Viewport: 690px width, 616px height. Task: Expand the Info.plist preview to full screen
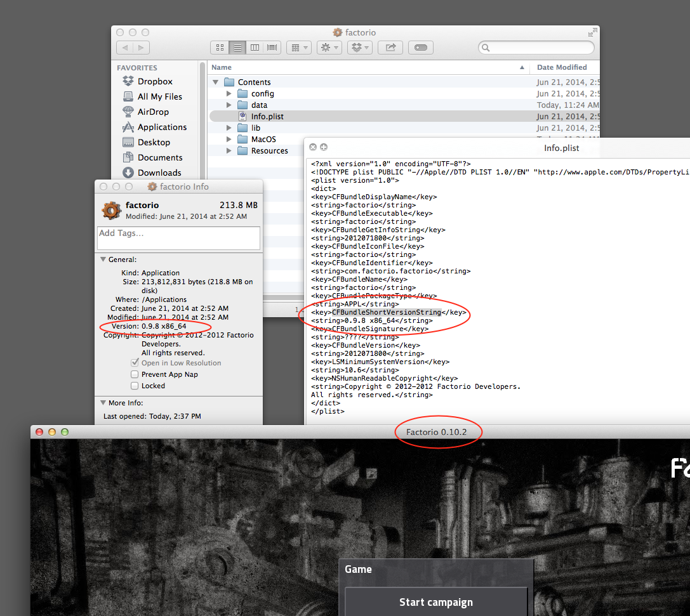(x=324, y=147)
